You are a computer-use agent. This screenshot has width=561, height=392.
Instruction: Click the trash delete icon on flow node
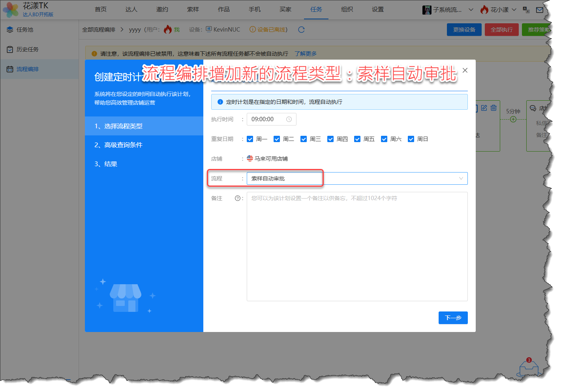pyautogui.click(x=493, y=108)
